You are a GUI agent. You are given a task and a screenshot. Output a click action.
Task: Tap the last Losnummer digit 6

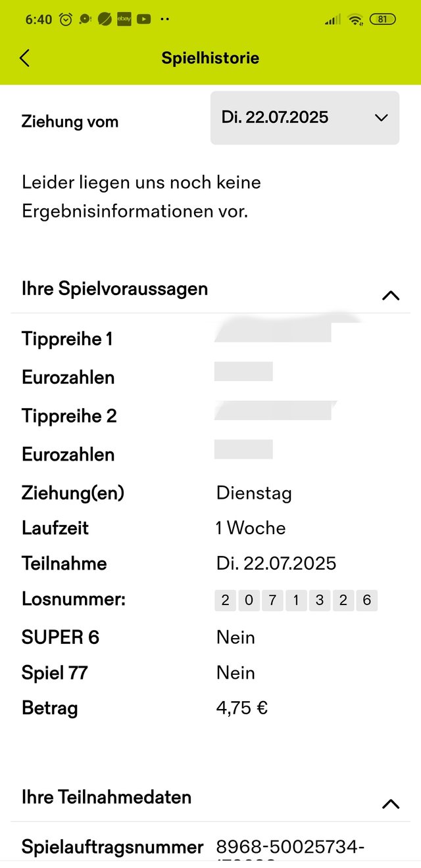(x=367, y=600)
